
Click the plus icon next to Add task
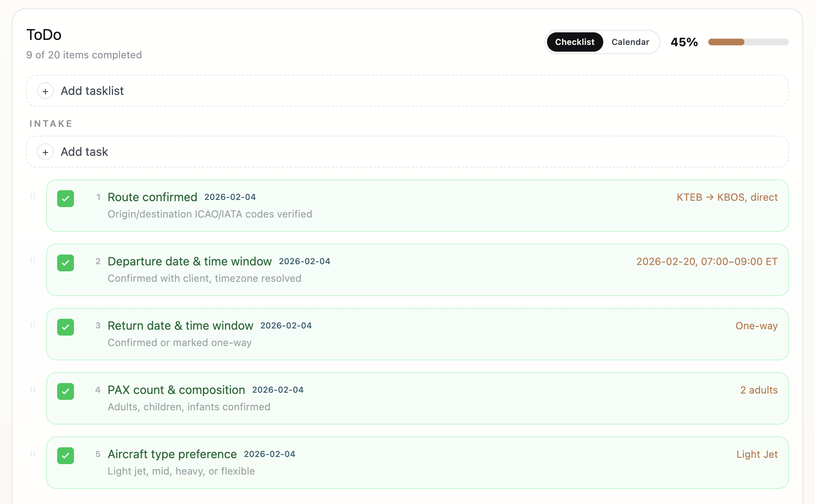[x=45, y=152]
